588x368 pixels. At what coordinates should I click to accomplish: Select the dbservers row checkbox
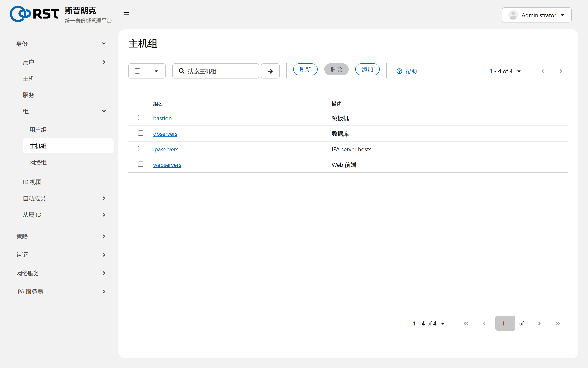pos(140,133)
